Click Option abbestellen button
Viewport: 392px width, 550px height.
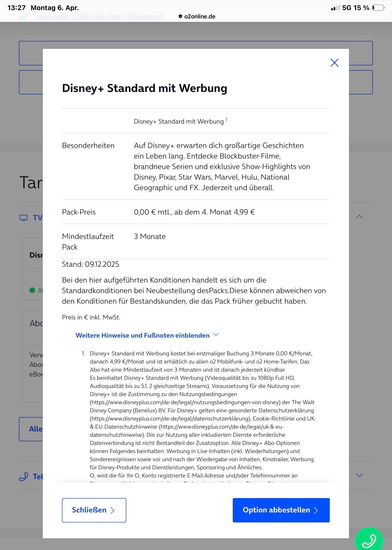coord(281,510)
